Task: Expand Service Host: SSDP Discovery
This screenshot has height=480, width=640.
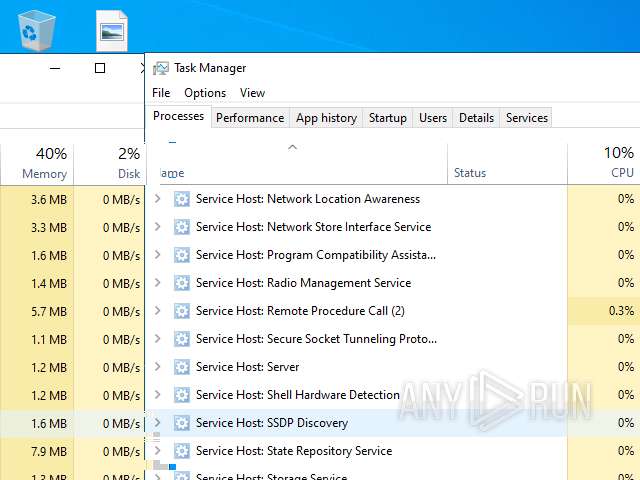Action: 158,422
